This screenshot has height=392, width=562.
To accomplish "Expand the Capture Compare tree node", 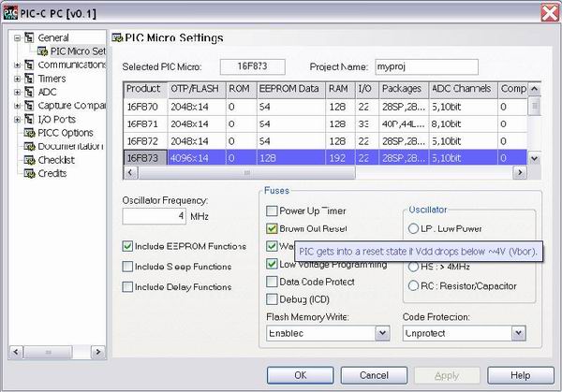I will pyautogui.click(x=17, y=106).
